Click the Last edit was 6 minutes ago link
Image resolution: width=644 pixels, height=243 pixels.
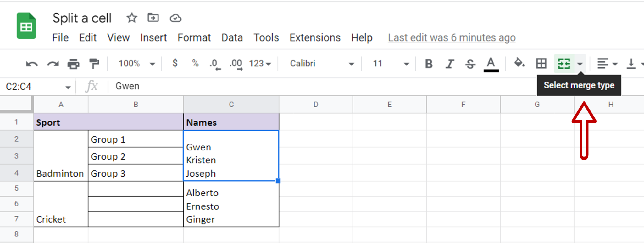[x=451, y=37]
